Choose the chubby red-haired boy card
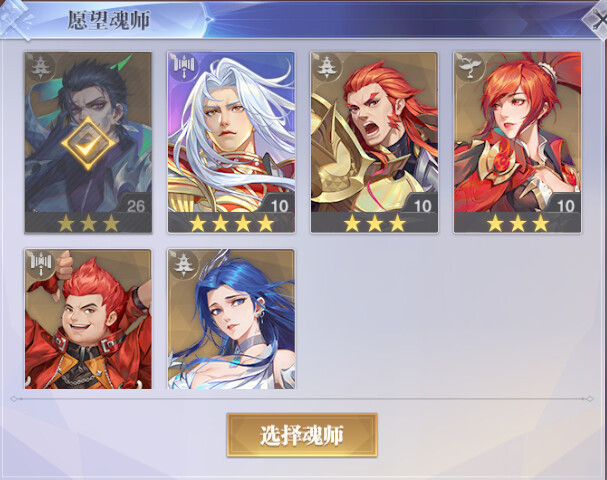 tap(88, 319)
